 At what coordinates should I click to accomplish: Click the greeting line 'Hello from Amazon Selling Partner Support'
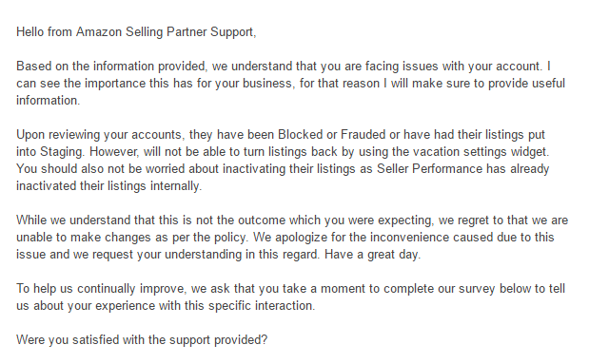(136, 31)
